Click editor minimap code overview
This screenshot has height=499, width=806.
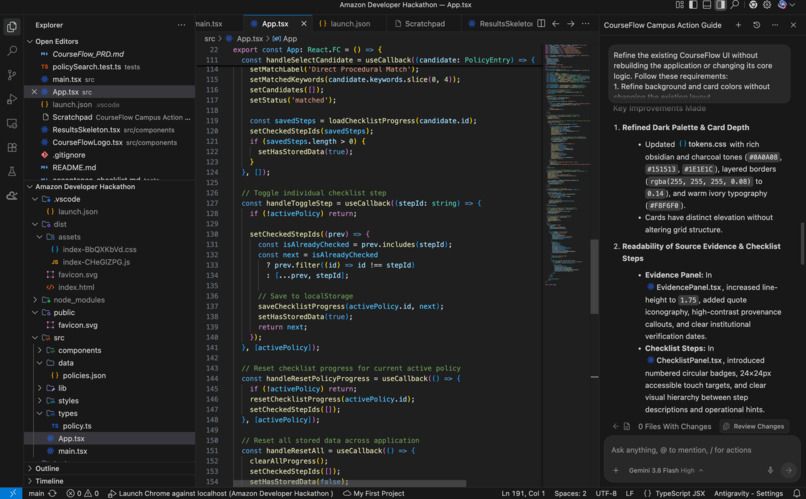567,164
